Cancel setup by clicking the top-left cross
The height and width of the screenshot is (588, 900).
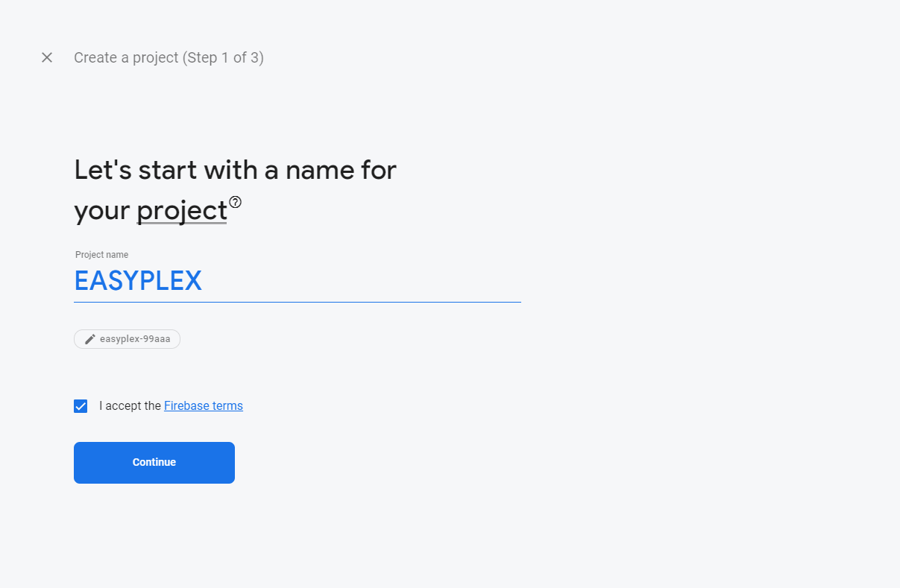click(46, 57)
